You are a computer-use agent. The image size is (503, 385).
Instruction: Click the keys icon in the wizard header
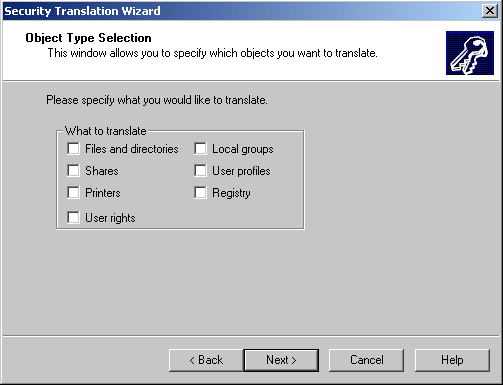(x=470, y=53)
